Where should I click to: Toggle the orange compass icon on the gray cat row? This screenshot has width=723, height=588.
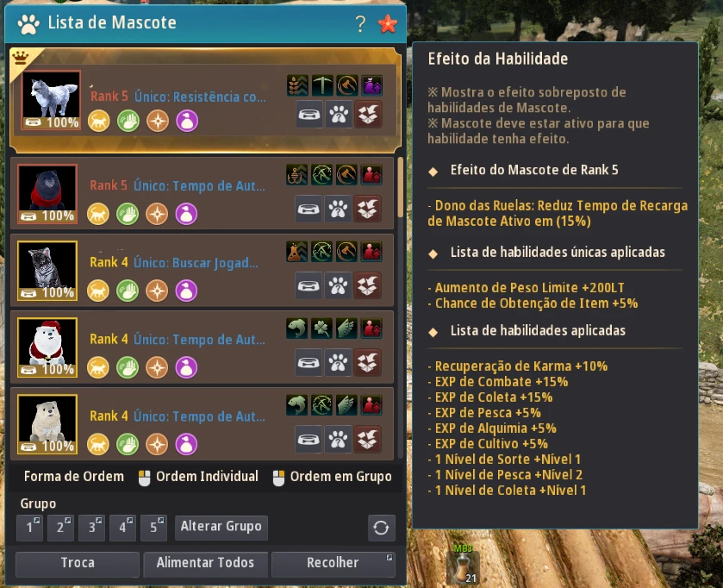[157, 291]
